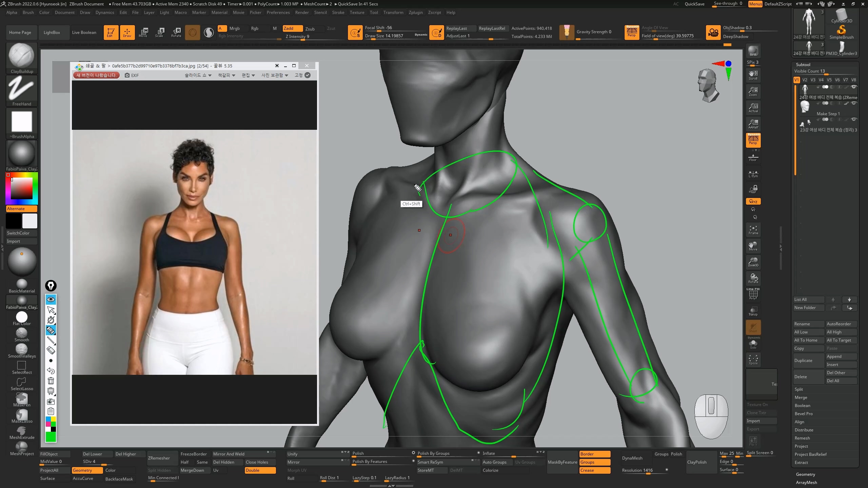
Task: Select the MaskLasso brush icon
Action: pos(22,415)
